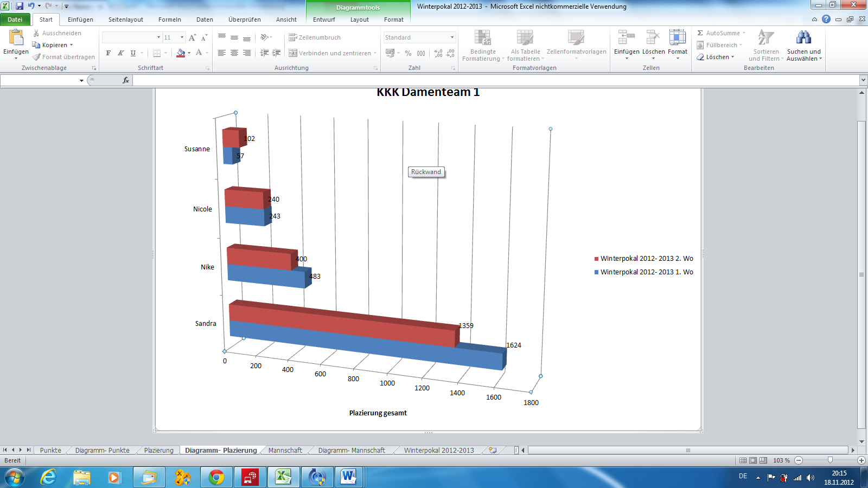Open the Mannschaft sheet tab
The width and height of the screenshot is (868, 488).
pyautogui.click(x=285, y=450)
